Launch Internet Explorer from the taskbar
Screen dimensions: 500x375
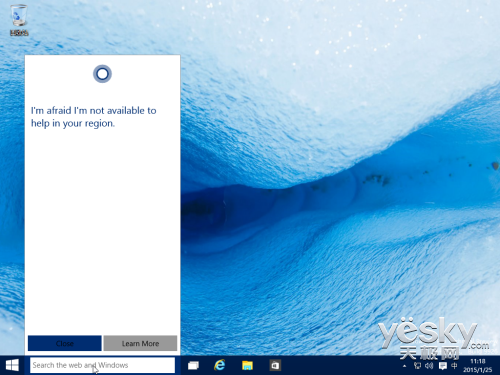[220, 365]
